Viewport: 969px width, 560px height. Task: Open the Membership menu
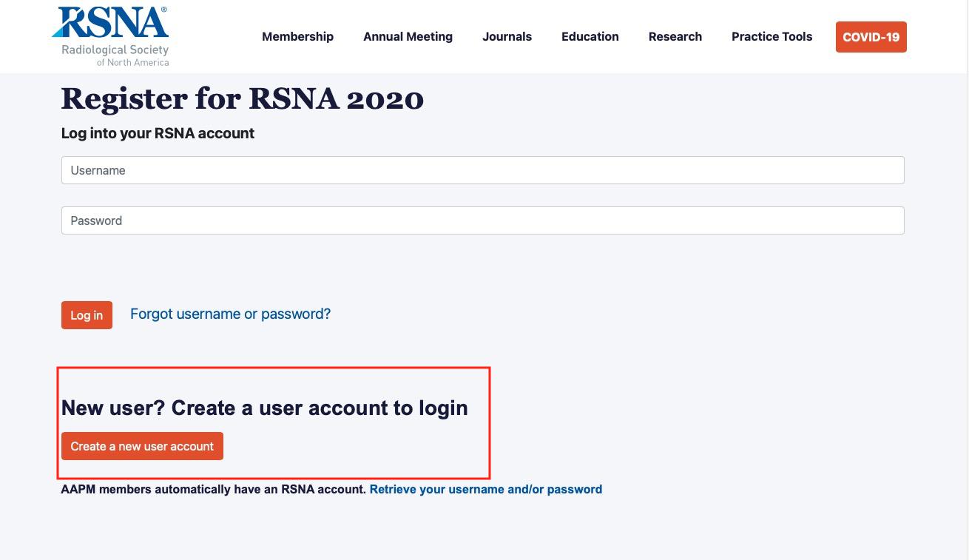pyautogui.click(x=297, y=36)
